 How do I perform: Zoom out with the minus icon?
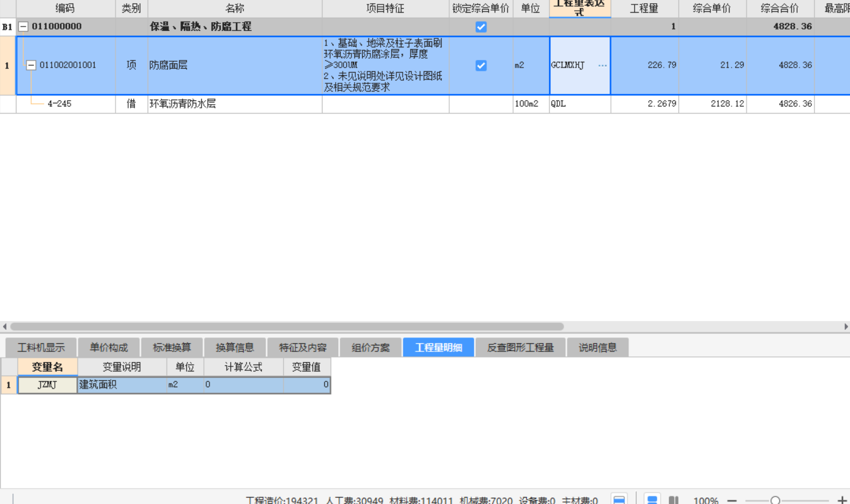(x=731, y=501)
